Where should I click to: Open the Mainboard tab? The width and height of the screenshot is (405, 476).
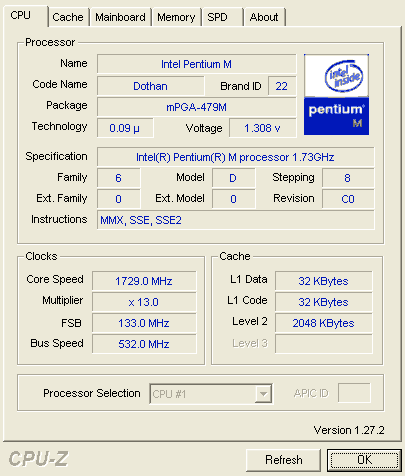point(120,17)
